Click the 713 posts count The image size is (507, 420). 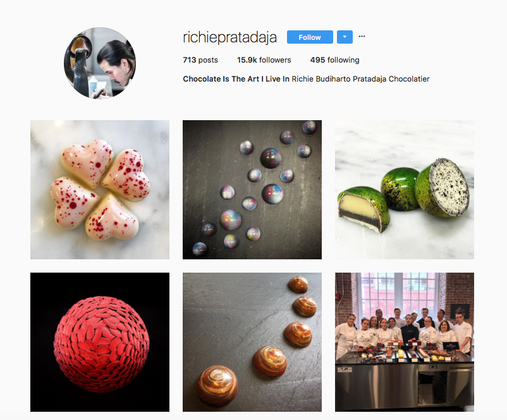coord(200,60)
